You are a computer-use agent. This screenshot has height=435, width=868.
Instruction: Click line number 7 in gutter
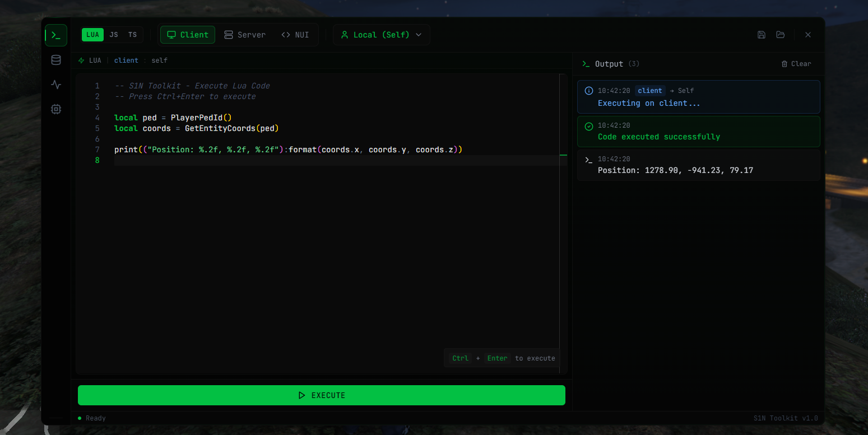98,149
